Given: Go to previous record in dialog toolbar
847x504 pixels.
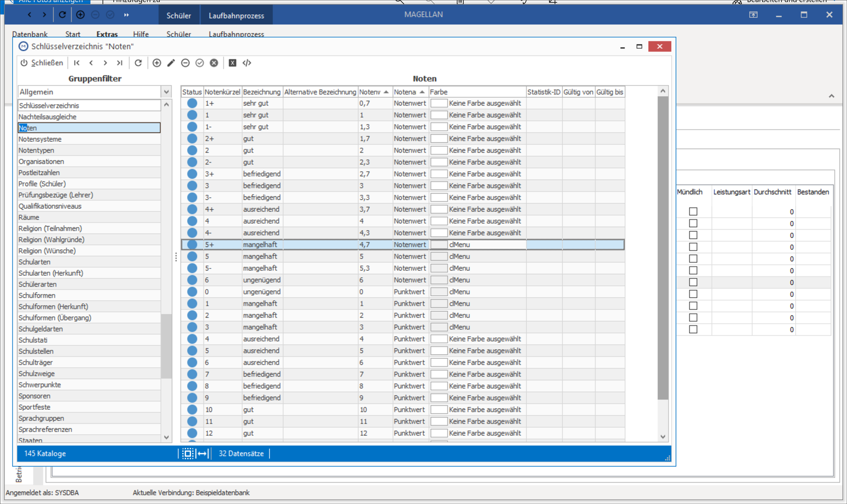Looking at the screenshot, I should coord(91,63).
